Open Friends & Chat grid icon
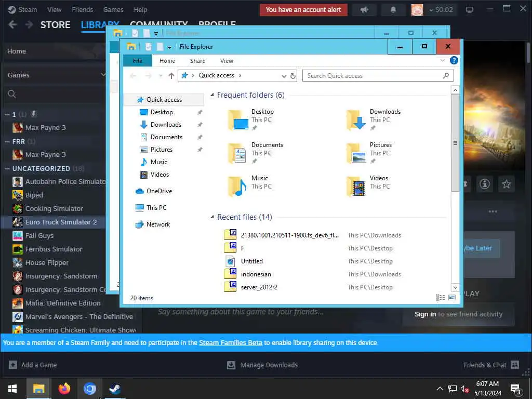532x399 pixels. [x=515, y=365]
